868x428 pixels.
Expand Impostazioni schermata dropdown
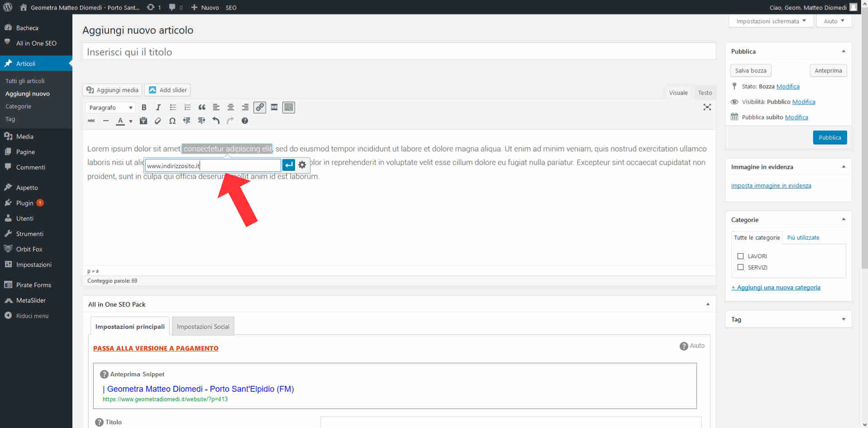pos(771,21)
